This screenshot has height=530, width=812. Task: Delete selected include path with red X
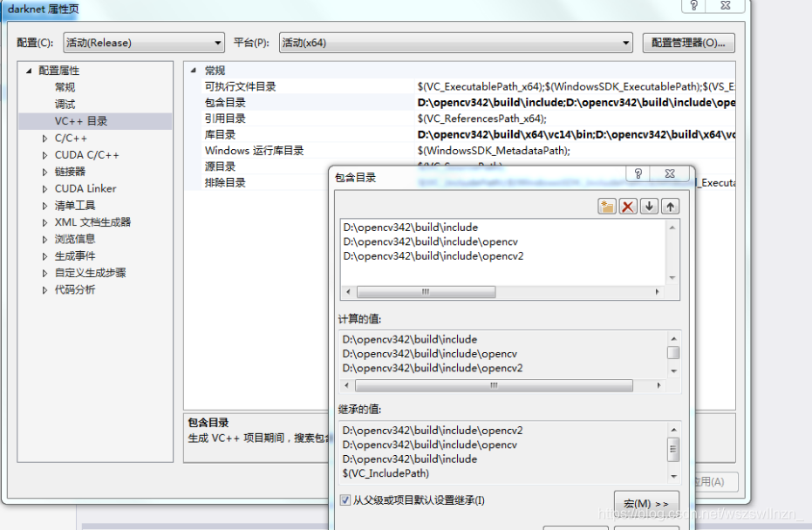point(628,207)
